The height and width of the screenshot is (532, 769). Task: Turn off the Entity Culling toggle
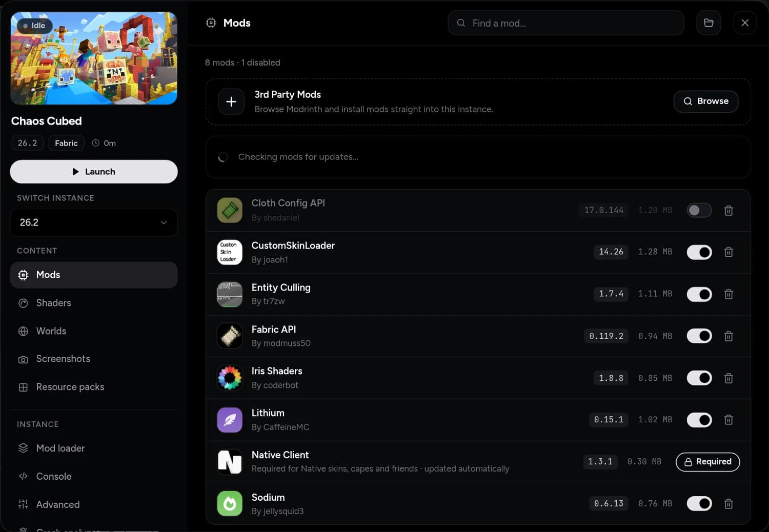coord(699,294)
